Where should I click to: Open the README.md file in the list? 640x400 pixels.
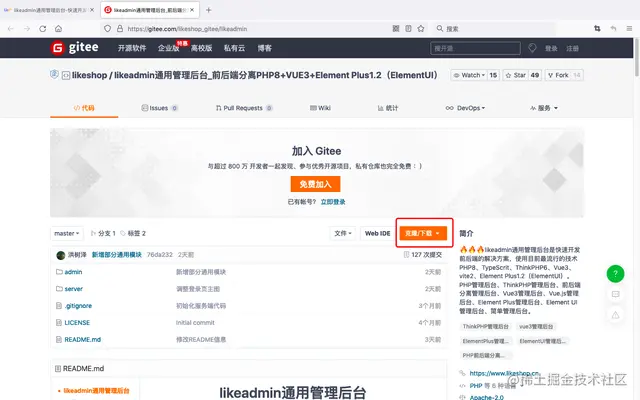[83, 340]
